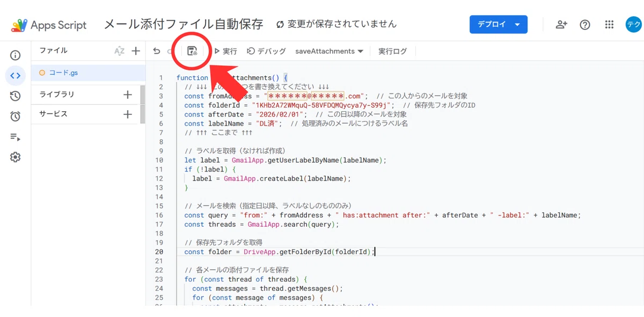Click line number 16 in gutter
Screen dimensions: 644x317
coord(159,215)
